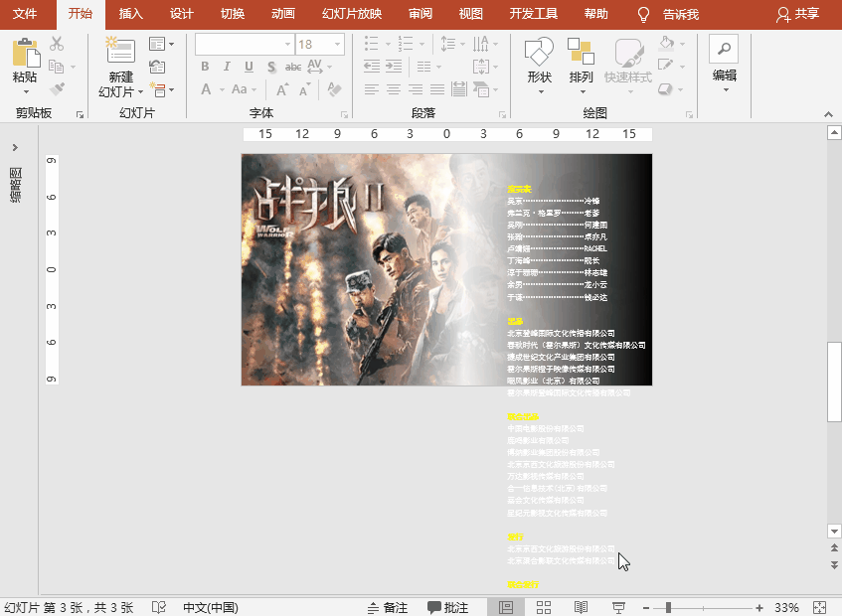The height and width of the screenshot is (616, 842).
Task: Toggle Justify paragraph alignment
Action: [x=437, y=89]
